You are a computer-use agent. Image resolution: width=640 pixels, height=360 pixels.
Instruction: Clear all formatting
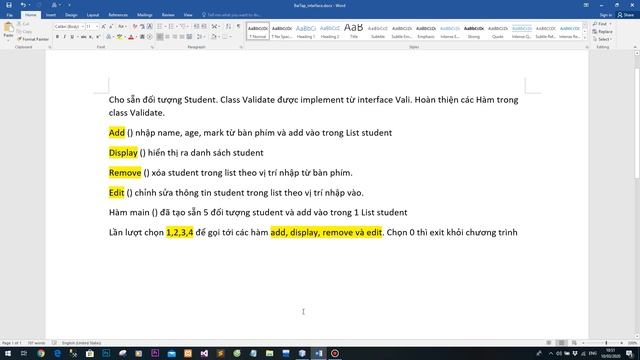(135, 27)
